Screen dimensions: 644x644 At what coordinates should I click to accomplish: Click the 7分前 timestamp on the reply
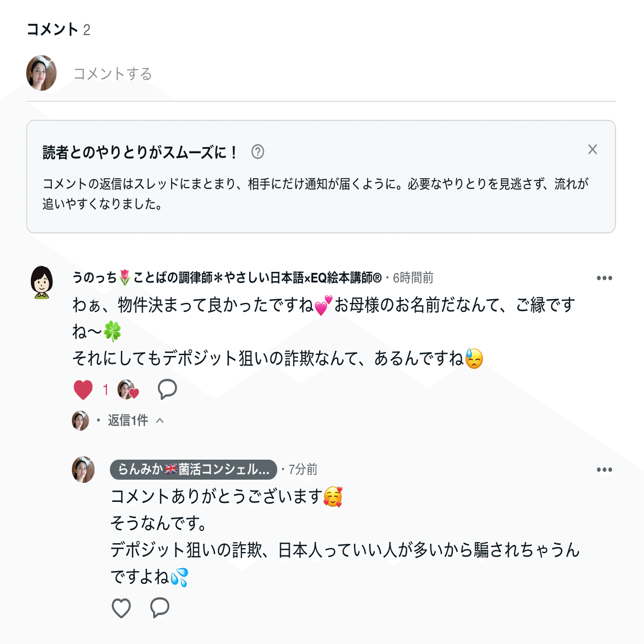click(301, 470)
